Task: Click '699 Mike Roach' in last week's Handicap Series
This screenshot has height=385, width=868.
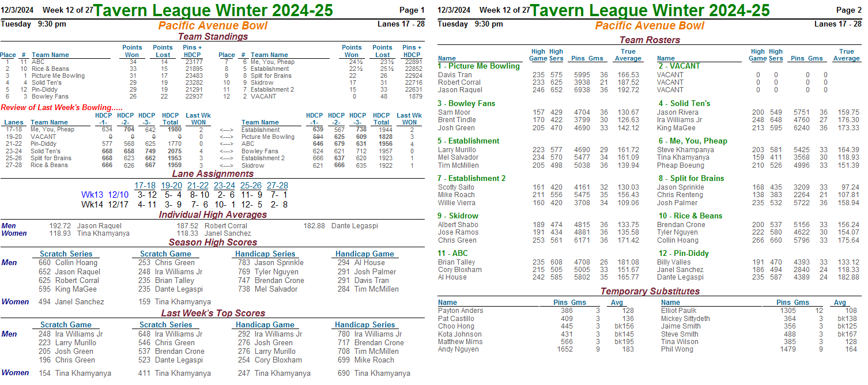Action: pyautogui.click(x=366, y=360)
